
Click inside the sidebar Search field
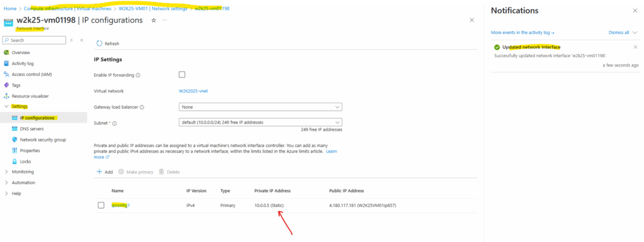[x=35, y=40]
